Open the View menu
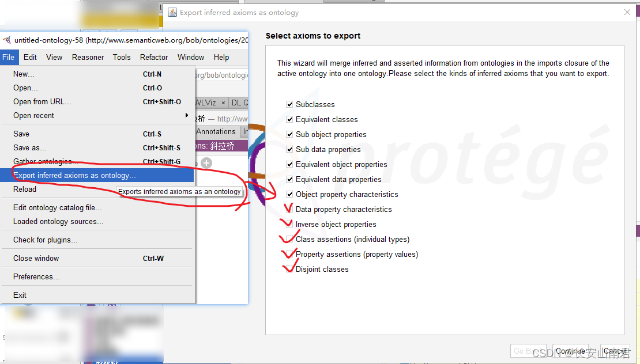Screen dimensions: 640x364 [x=54, y=58]
